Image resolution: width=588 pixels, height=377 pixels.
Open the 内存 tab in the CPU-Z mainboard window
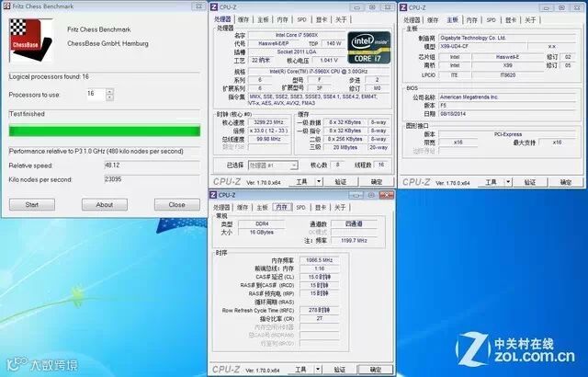click(x=471, y=20)
